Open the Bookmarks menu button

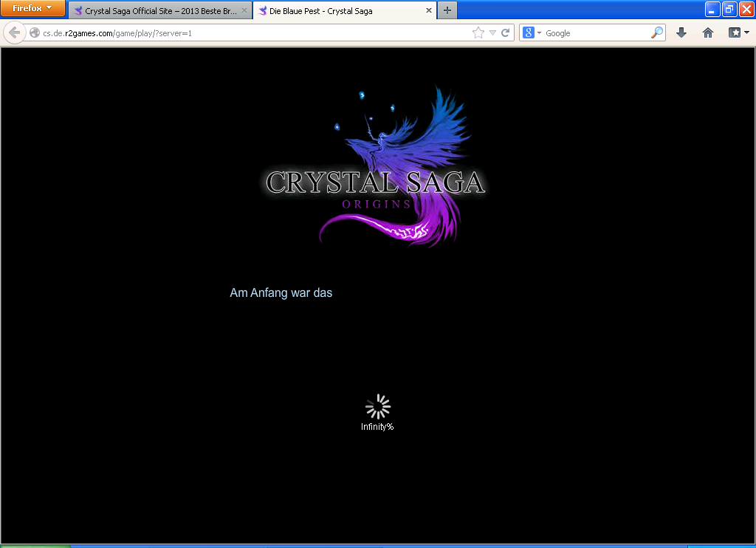pyautogui.click(x=738, y=32)
